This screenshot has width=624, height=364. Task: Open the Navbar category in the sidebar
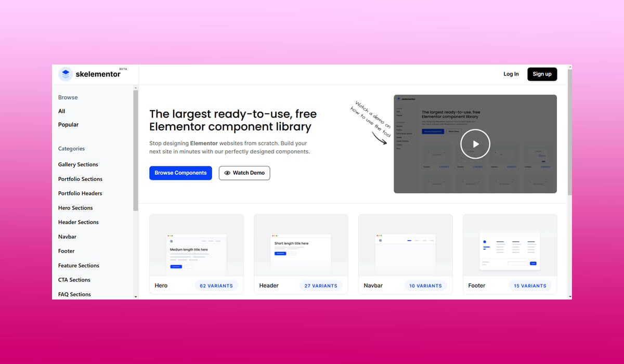[67, 237]
